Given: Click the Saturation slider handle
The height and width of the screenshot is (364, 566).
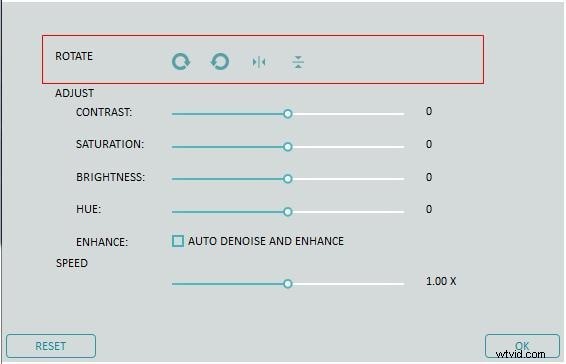Looking at the screenshot, I should coord(287,147).
